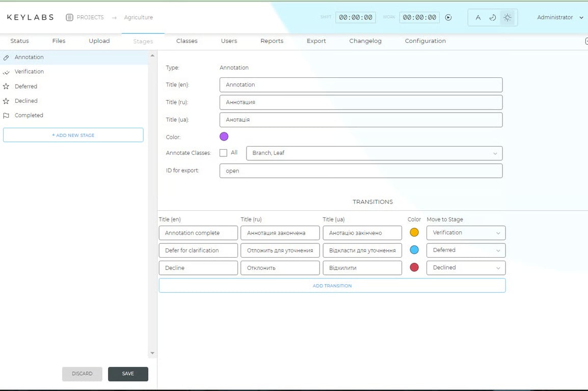Screen dimensions: 588x391
Task: Select the light mode sun icon
Action: [507, 17]
